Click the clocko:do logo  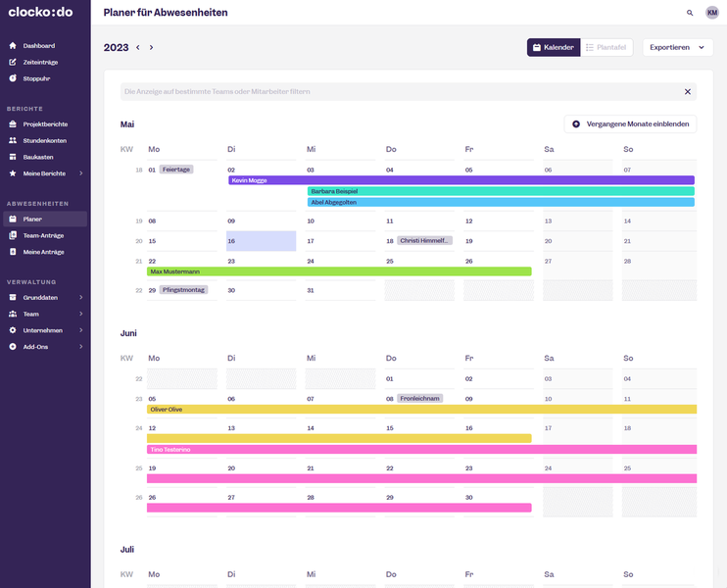click(40, 12)
